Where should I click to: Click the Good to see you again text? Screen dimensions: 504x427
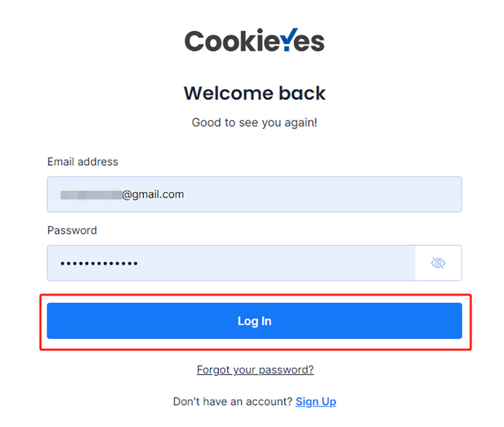(255, 123)
